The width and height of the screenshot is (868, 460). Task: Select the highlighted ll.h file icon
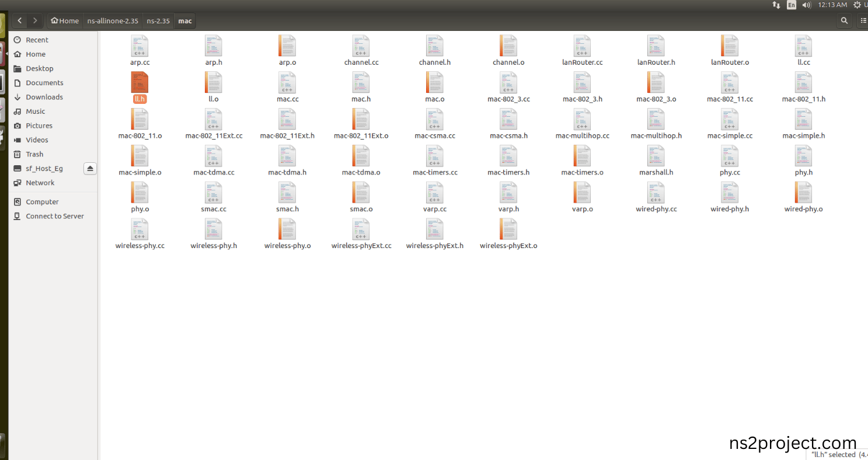(x=140, y=83)
